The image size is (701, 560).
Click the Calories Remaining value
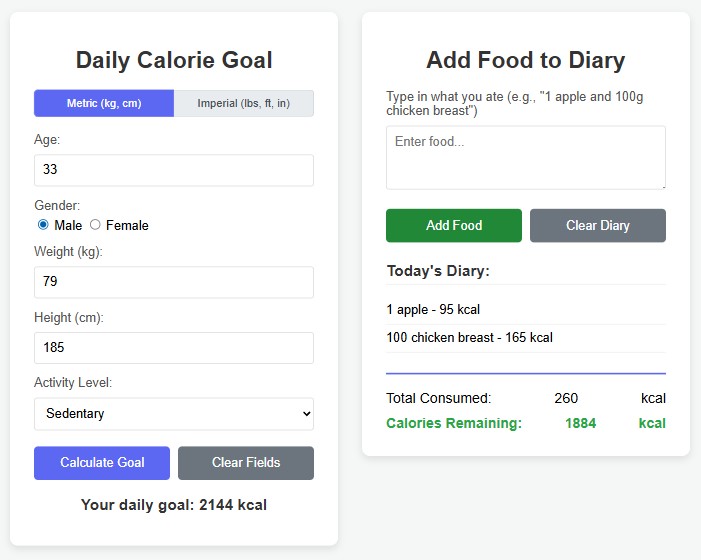(580, 423)
